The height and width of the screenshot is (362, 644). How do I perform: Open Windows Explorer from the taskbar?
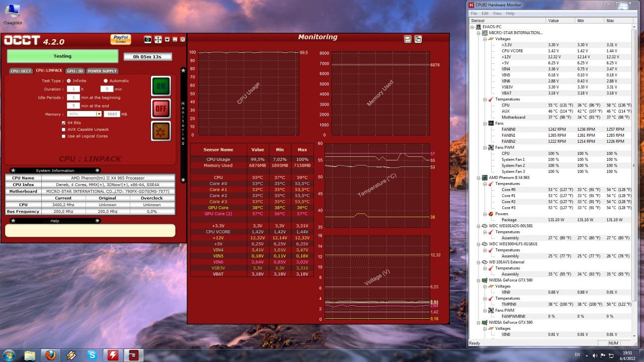click(x=30, y=355)
